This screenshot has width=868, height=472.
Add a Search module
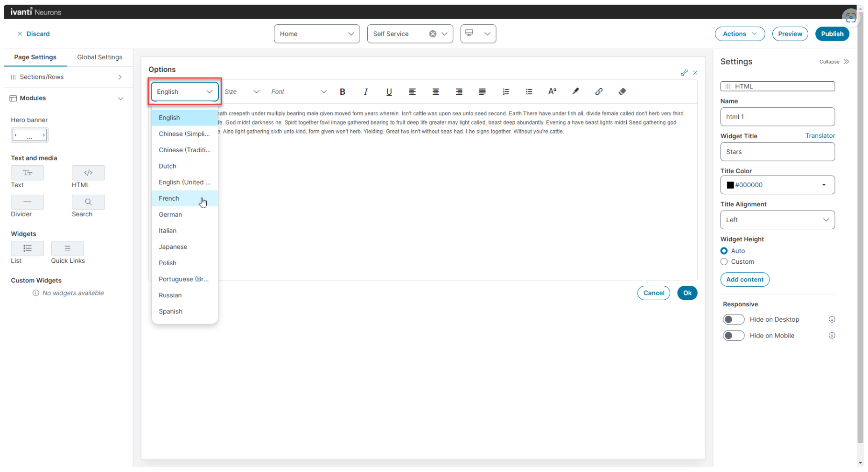[x=88, y=202]
